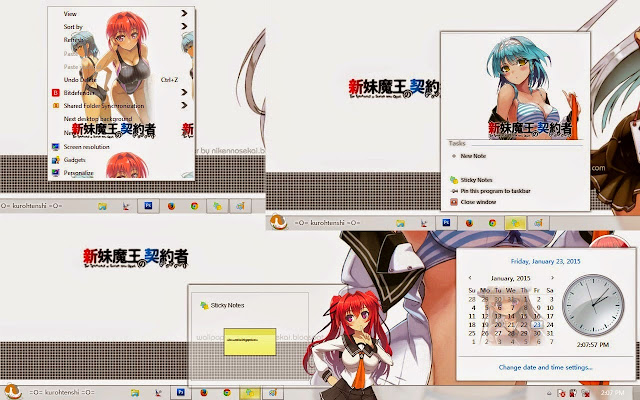Click the volume icon with red X in tray

click(x=585, y=393)
